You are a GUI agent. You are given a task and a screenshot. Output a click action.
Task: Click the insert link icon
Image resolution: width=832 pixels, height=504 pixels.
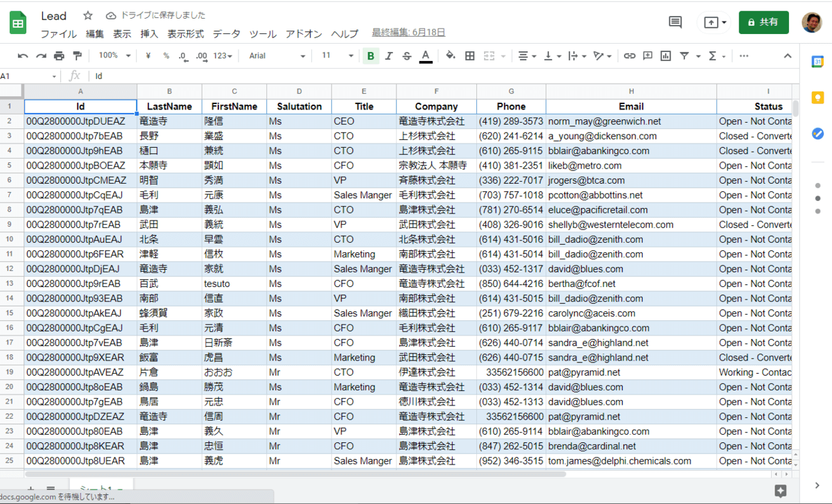[x=630, y=56]
